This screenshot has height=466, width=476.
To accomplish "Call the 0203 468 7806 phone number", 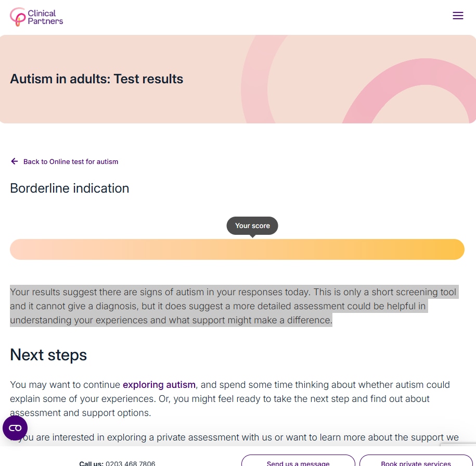I will point(130,463).
